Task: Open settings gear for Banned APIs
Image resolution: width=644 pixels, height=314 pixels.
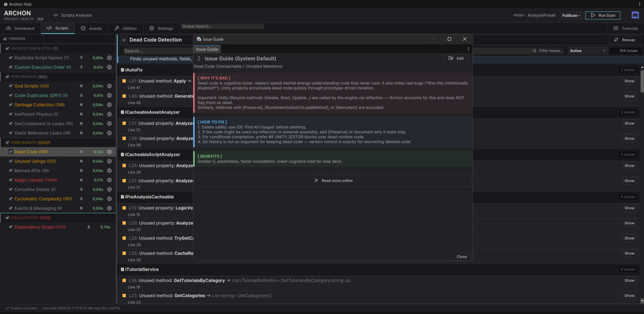Action: pos(109,171)
